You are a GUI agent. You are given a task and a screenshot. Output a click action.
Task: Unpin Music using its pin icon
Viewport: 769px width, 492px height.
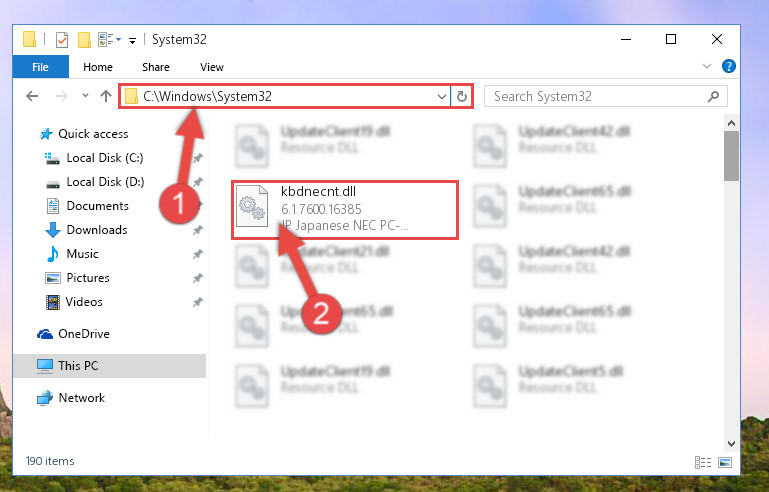tap(198, 254)
